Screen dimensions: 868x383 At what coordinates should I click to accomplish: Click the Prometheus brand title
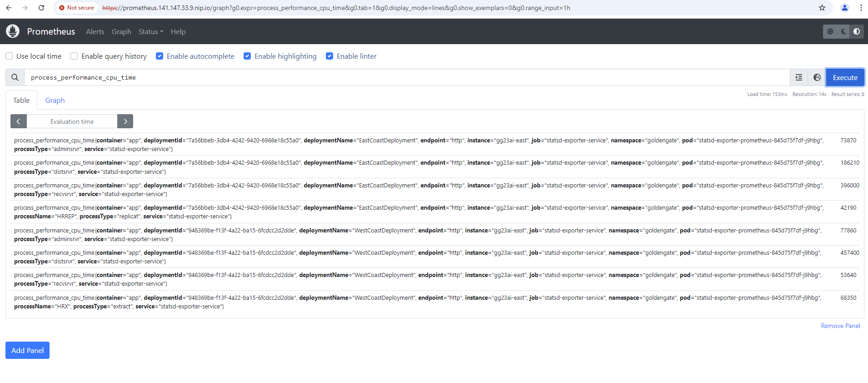point(51,31)
